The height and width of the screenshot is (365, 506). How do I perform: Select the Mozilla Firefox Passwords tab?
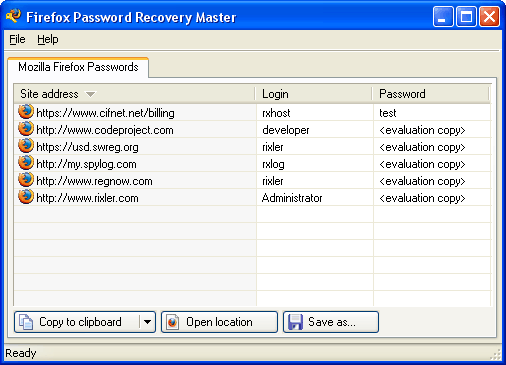pos(78,67)
